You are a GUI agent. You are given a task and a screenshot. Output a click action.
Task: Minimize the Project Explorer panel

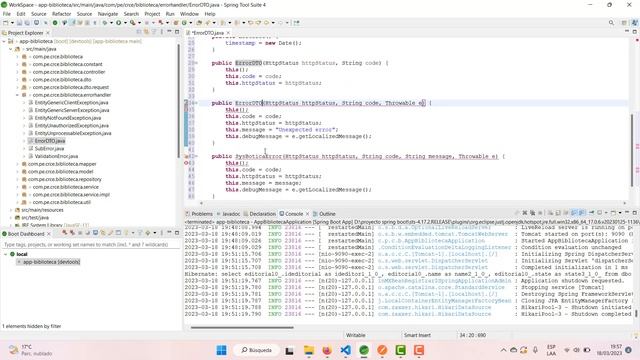click(169, 32)
